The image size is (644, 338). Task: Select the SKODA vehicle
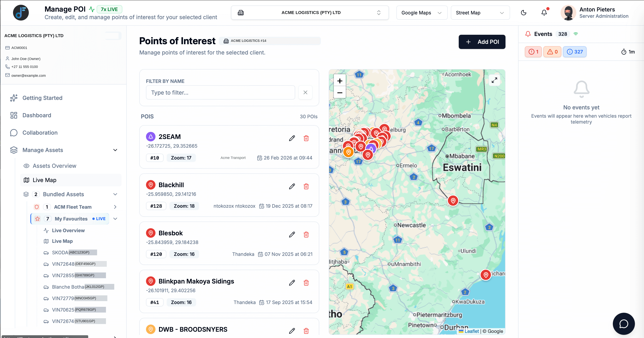click(x=70, y=253)
